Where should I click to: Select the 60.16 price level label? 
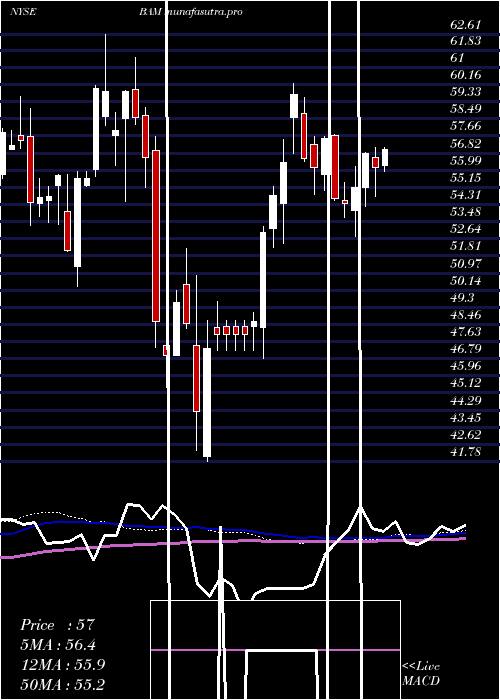tap(466, 75)
